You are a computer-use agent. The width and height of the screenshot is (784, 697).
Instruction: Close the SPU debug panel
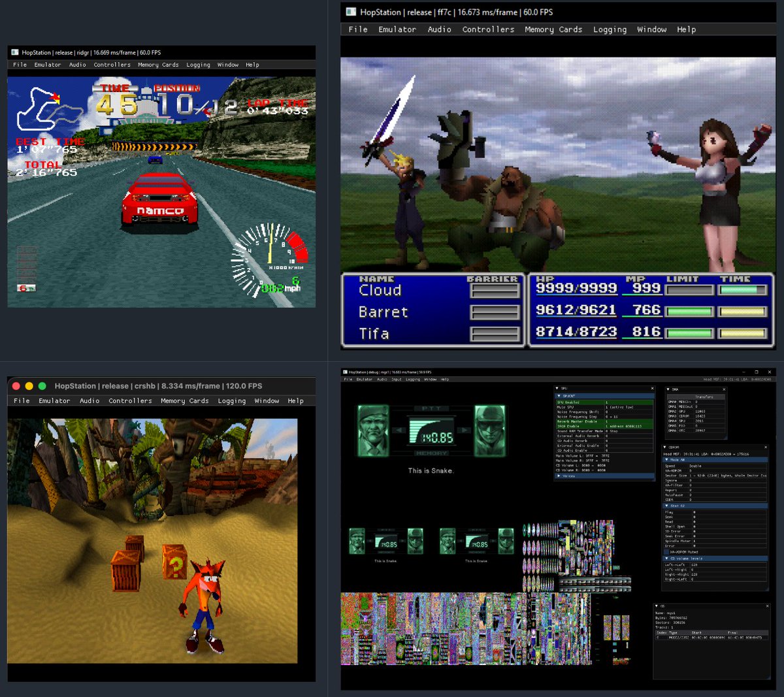(652, 388)
